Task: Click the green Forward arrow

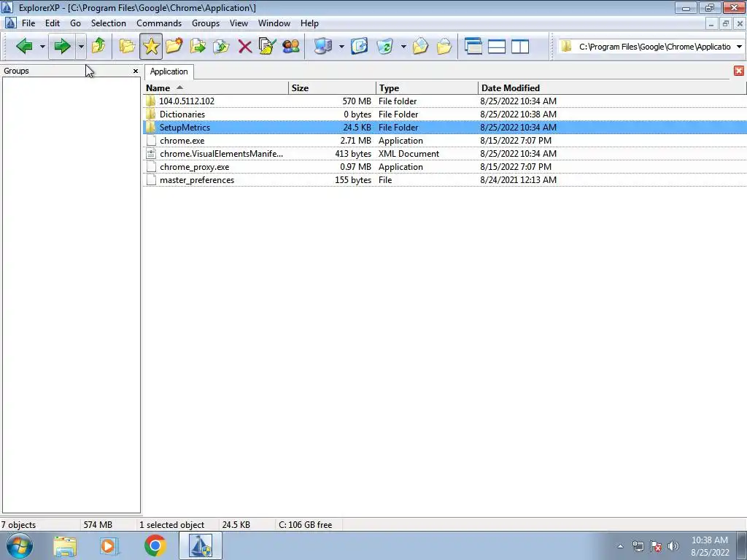Action: pyautogui.click(x=62, y=46)
